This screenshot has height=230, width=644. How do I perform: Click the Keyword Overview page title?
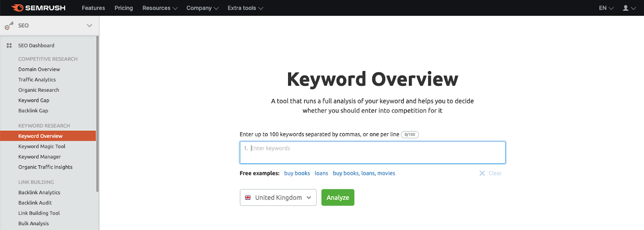click(x=372, y=79)
